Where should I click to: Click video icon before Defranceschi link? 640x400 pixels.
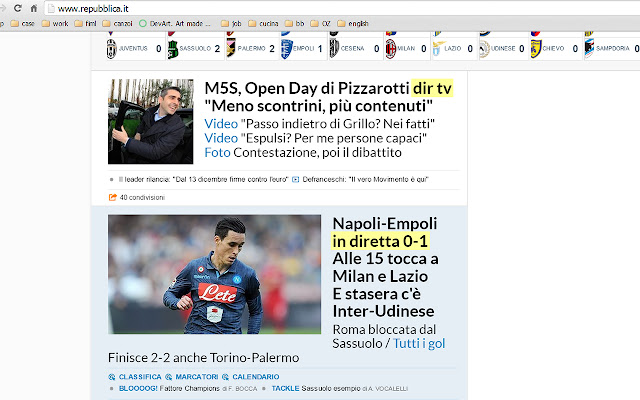[296, 179]
